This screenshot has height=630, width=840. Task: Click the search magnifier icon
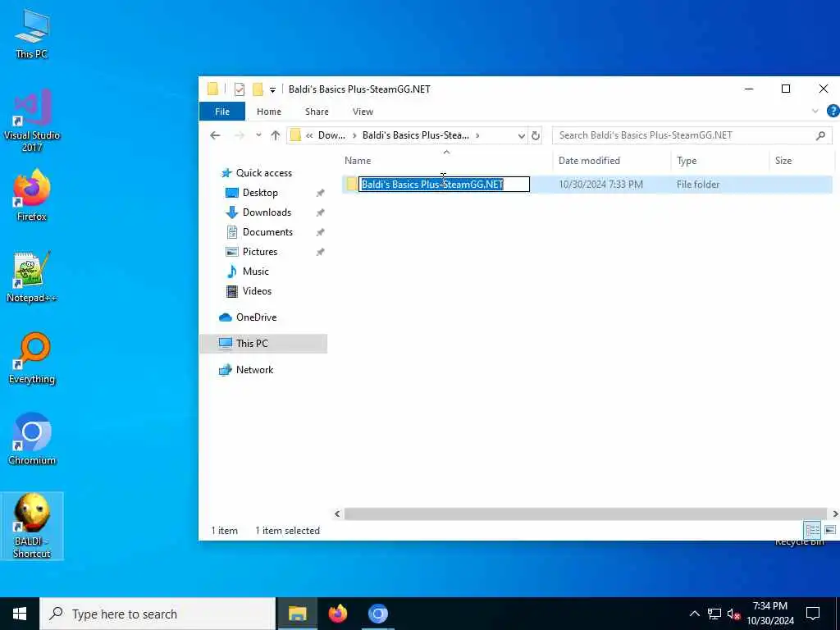pos(820,135)
